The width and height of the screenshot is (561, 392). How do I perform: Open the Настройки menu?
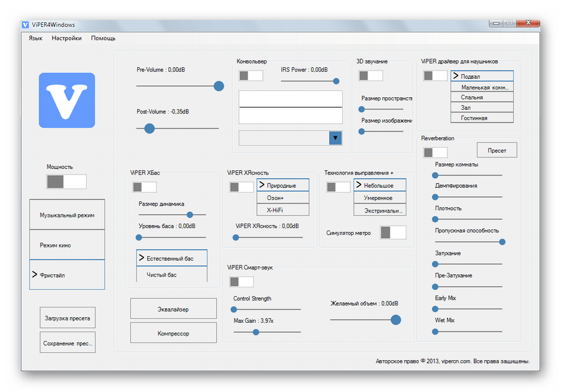(x=67, y=38)
